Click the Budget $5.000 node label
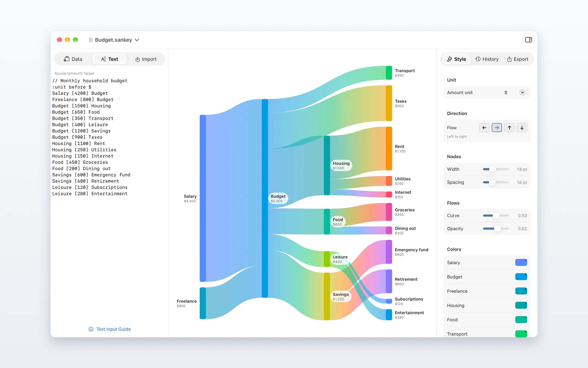This screenshot has width=588, height=368. pyautogui.click(x=278, y=198)
